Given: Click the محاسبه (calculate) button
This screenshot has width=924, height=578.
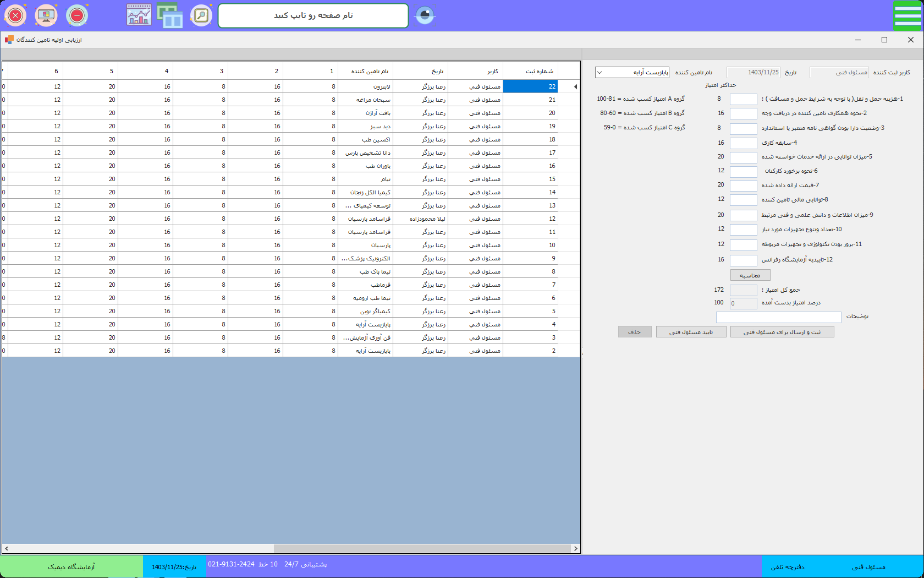Looking at the screenshot, I should pyautogui.click(x=750, y=275).
